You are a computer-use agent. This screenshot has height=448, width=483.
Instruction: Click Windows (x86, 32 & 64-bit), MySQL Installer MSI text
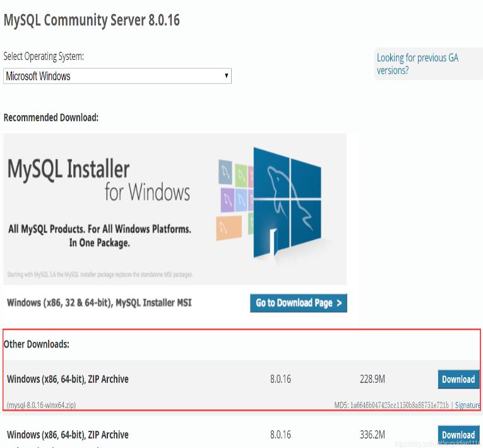click(99, 303)
